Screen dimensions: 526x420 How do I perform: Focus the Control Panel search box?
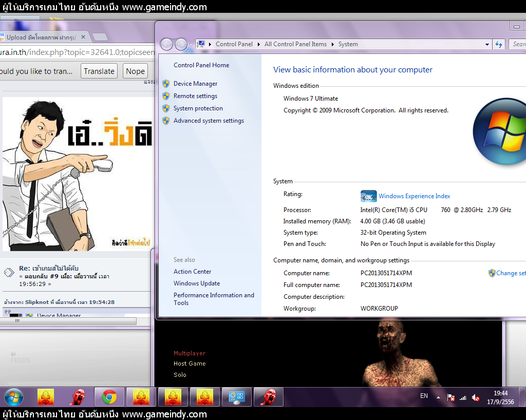[x=518, y=44]
